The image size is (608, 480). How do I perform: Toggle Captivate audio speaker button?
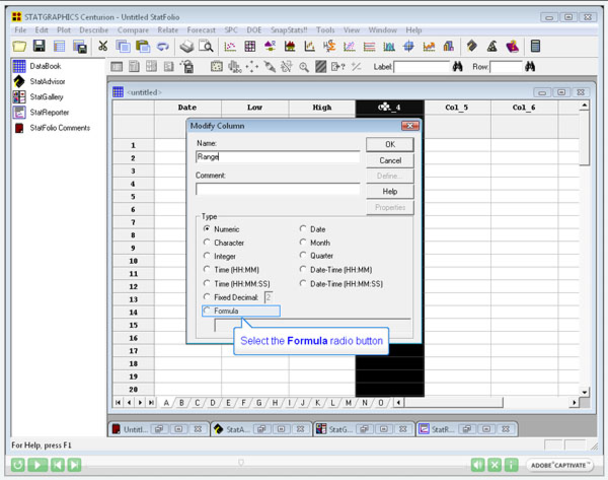coord(478,464)
